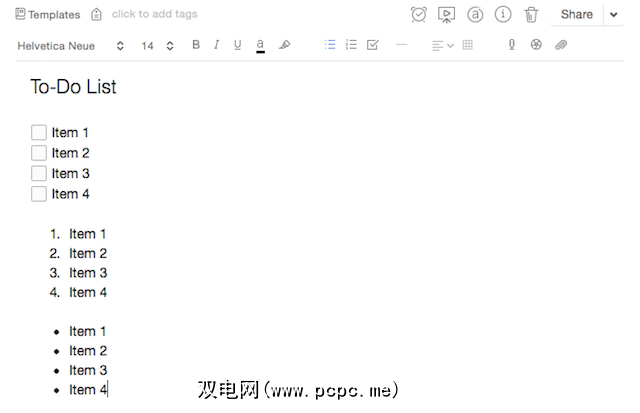Click Item 4 text in checkbox list
This screenshot has height=413, width=640.
click(x=70, y=194)
